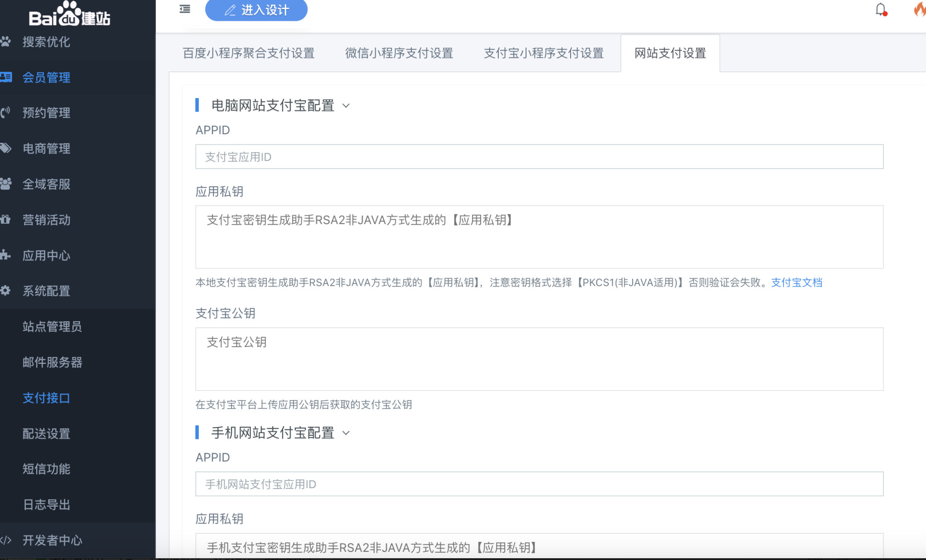926x560 pixels.
Task: Switch to 支付宝小程序支付设置 tab
Action: pos(544,53)
